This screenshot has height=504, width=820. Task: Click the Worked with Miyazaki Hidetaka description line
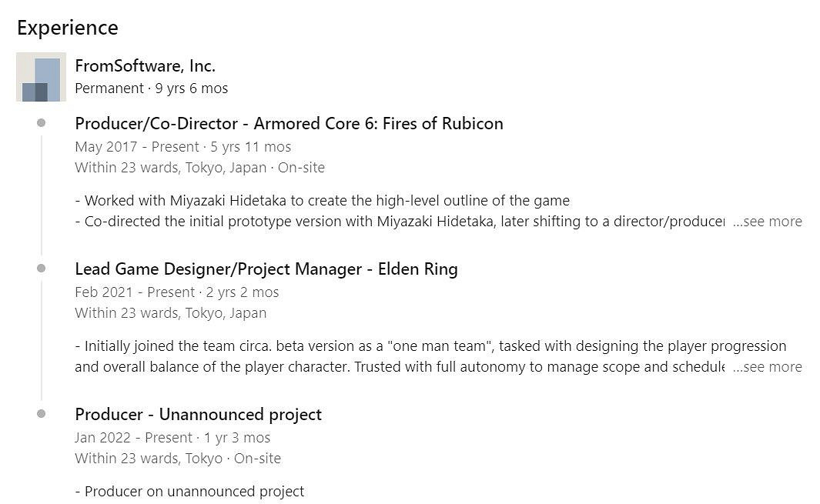click(x=322, y=201)
